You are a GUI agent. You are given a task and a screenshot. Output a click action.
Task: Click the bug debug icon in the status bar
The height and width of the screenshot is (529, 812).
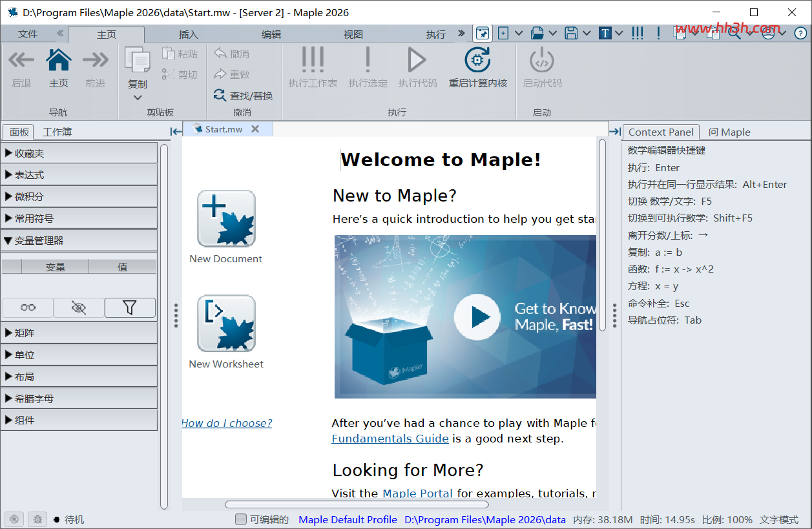pos(37,519)
